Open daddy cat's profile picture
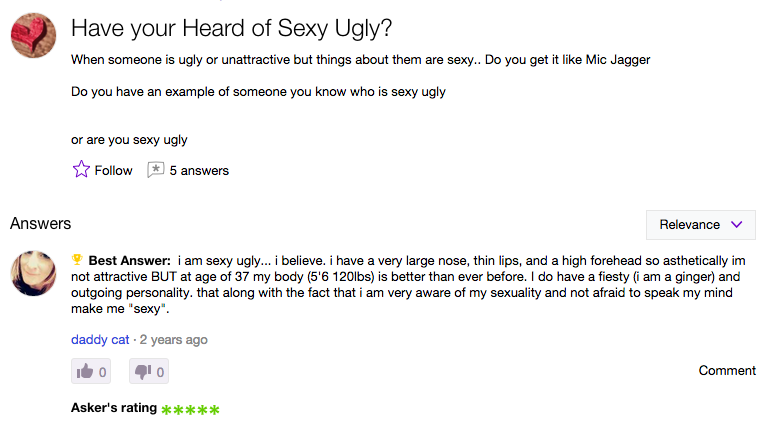This screenshot has width=768, height=425. 33,273
